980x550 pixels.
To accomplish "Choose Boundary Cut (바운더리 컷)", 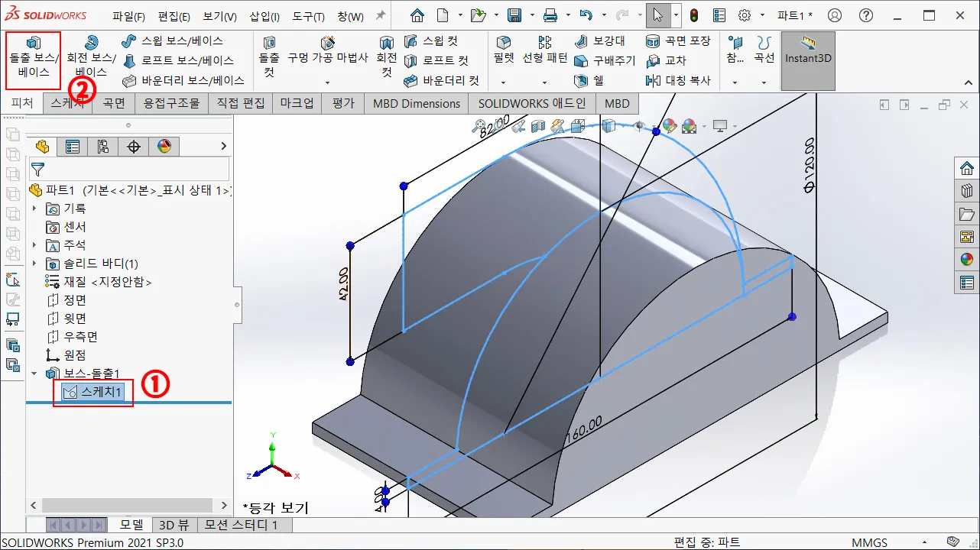I will click(x=441, y=80).
